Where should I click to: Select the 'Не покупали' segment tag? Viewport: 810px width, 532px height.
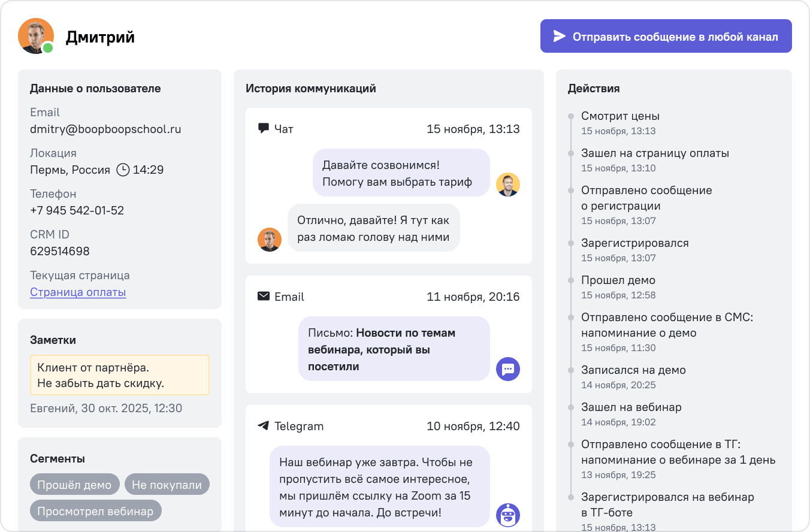[167, 485]
